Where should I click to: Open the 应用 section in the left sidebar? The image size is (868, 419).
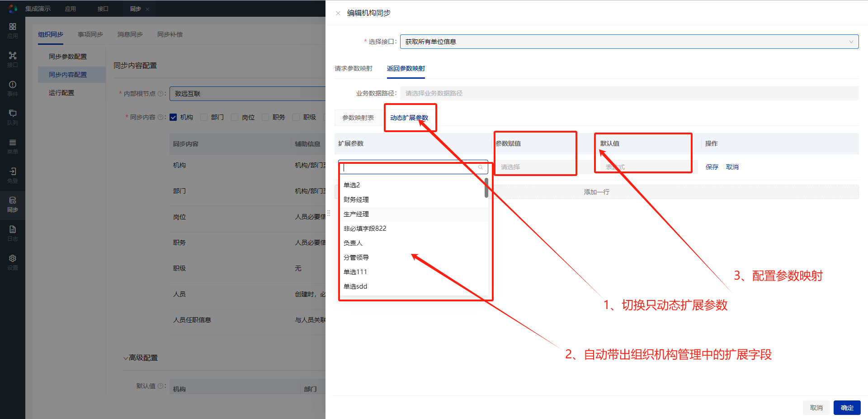point(13,31)
